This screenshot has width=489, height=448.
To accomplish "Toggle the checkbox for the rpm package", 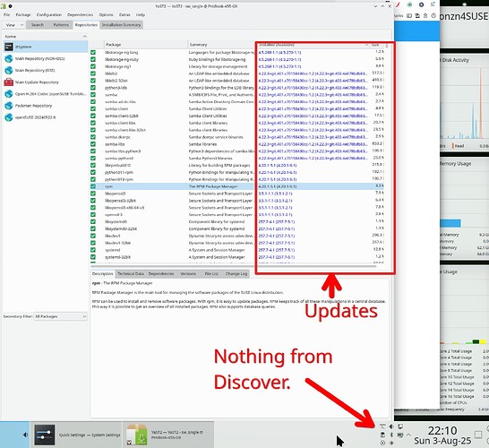I will click(93, 186).
